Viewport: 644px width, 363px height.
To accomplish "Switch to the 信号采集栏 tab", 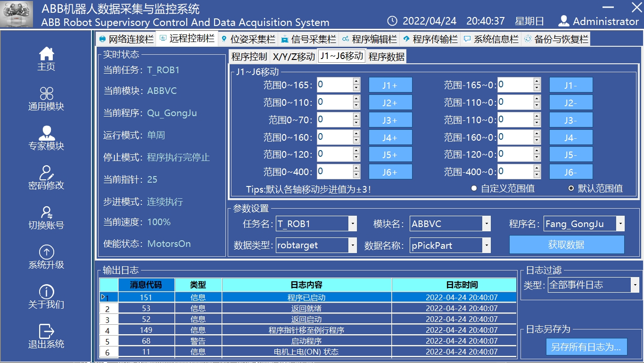I will 308,39.
